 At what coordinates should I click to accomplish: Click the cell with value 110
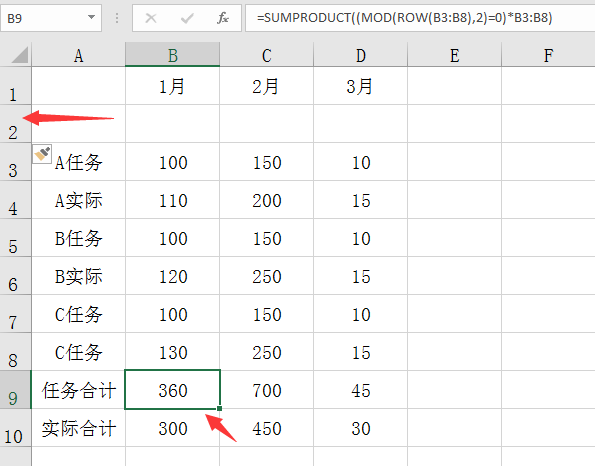(x=173, y=200)
